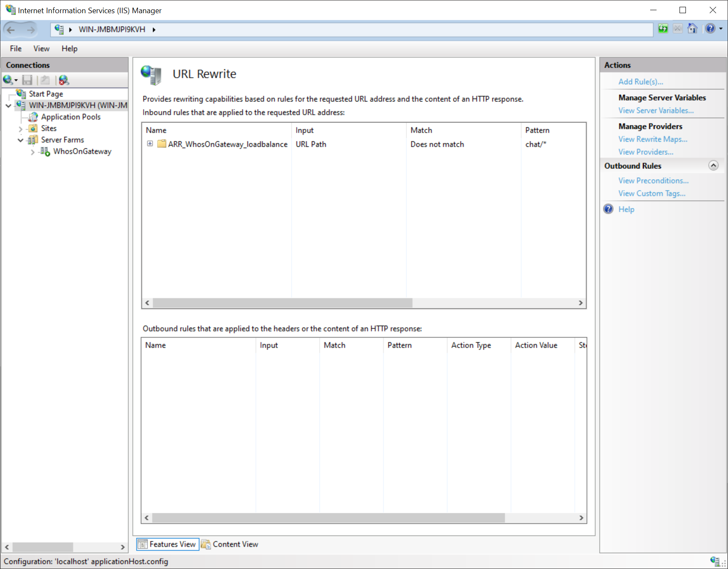This screenshot has height=569, width=728.
Task: Click Connections pane scroll right arrow
Action: coord(122,547)
